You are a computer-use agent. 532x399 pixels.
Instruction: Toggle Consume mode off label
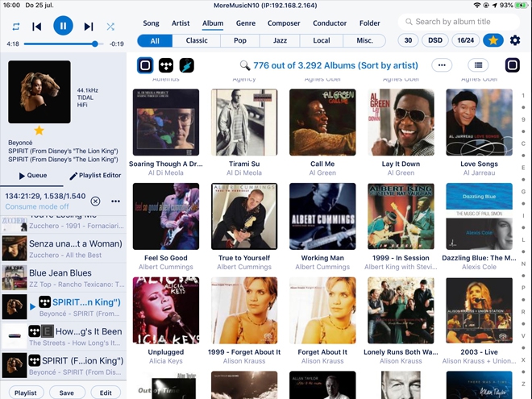click(36, 206)
